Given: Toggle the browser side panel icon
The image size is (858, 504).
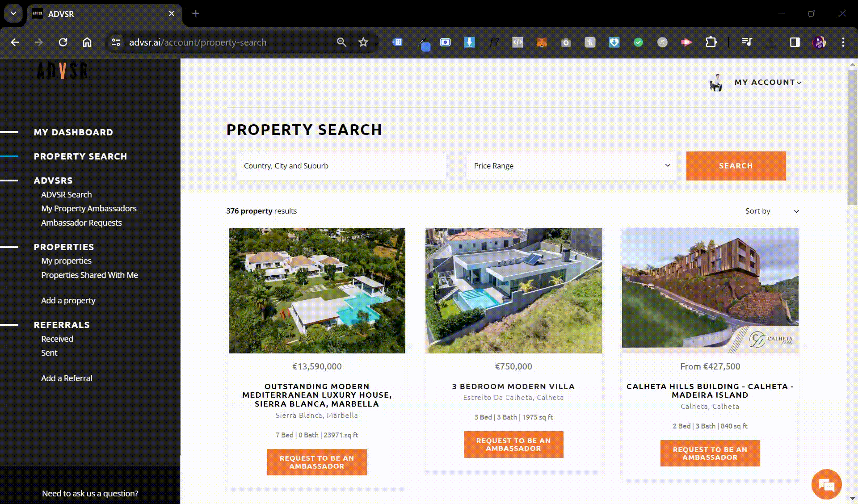Looking at the screenshot, I should [x=795, y=42].
